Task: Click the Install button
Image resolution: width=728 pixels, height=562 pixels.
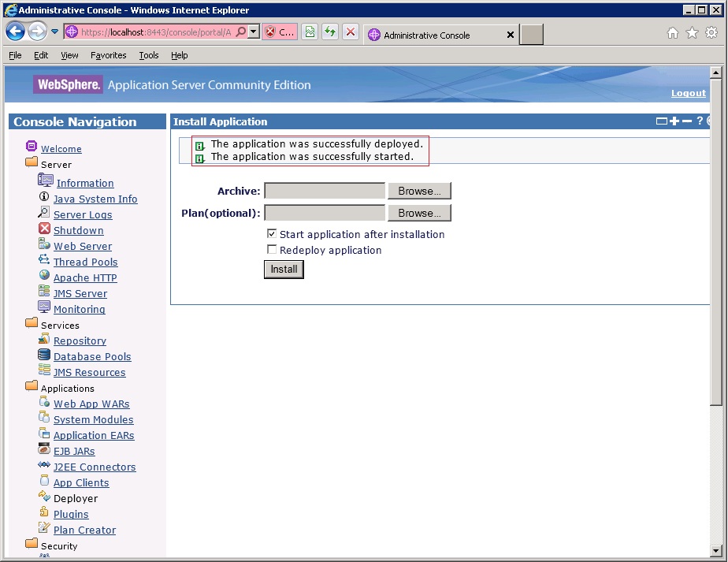Action: (x=284, y=270)
